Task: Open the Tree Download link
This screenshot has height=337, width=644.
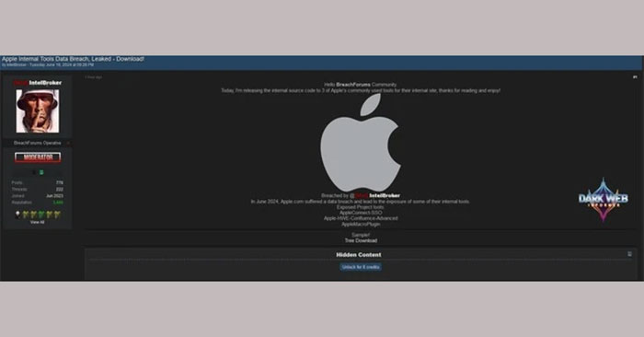Action: coord(361,241)
